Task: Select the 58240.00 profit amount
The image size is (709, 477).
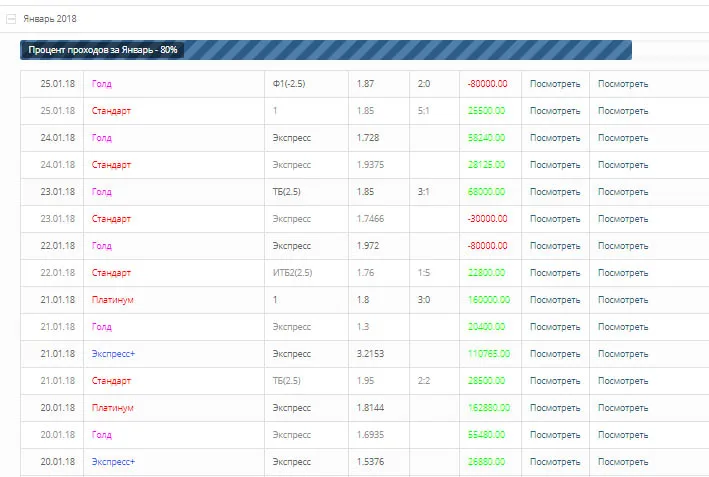Action: tap(487, 138)
